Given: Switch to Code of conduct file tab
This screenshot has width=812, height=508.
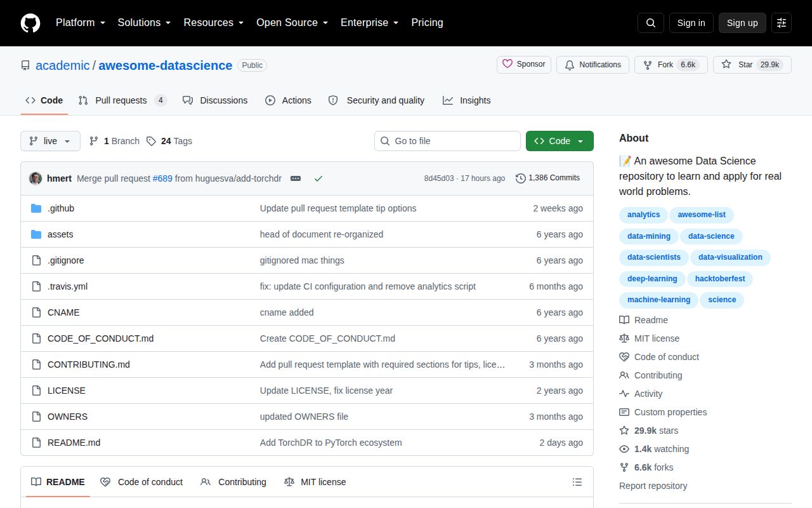Looking at the screenshot, I should coord(141,482).
